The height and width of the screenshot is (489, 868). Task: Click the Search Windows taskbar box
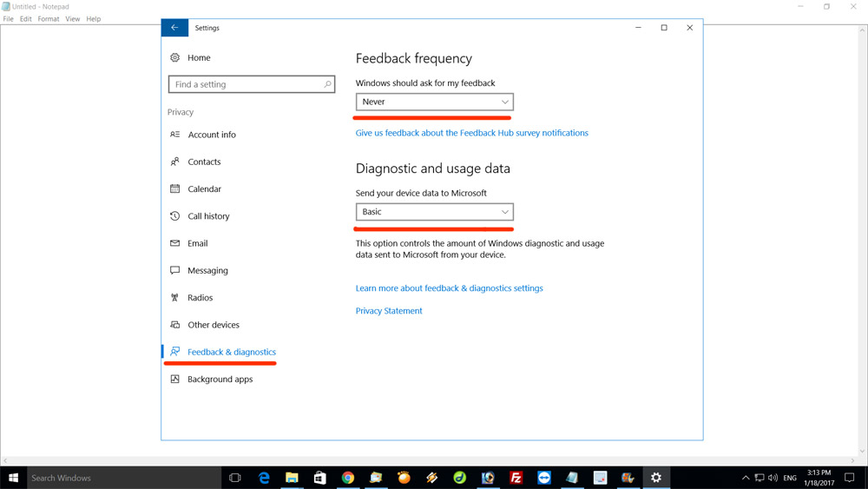124,478
